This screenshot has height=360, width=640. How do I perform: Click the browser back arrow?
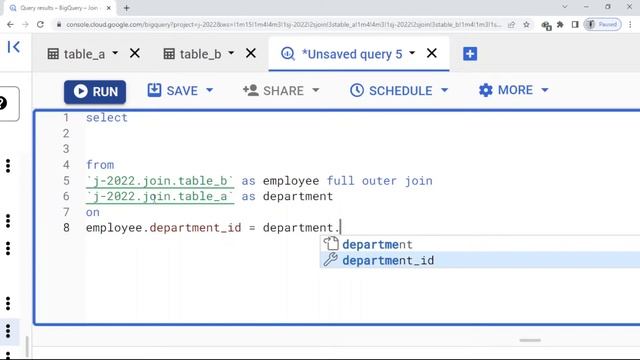(x=10, y=24)
